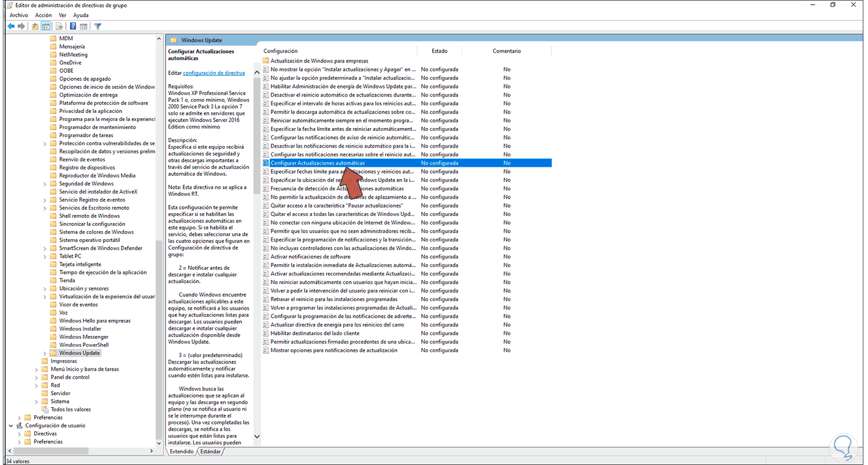Select Optimización de entrega in the tree
868x465 pixels.
[89, 95]
